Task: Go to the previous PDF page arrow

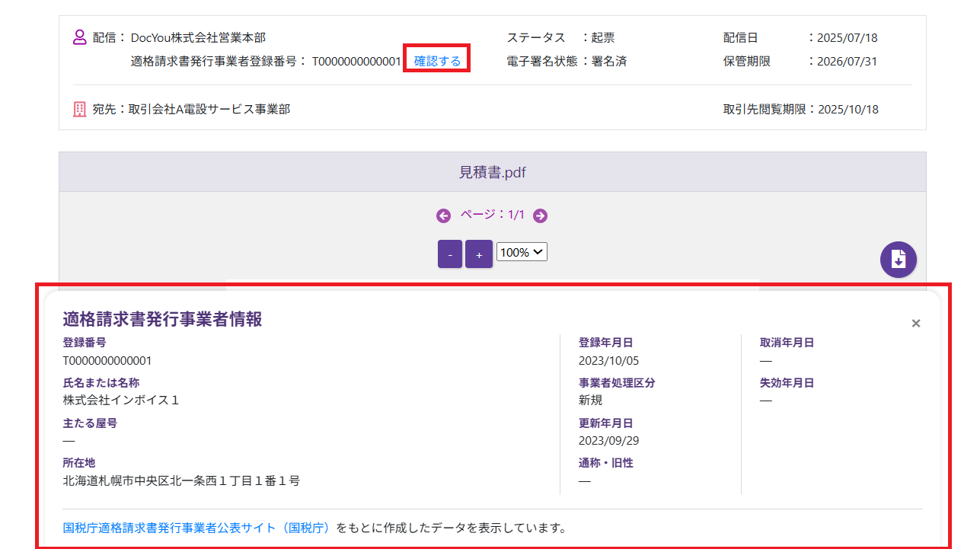Action: (443, 216)
